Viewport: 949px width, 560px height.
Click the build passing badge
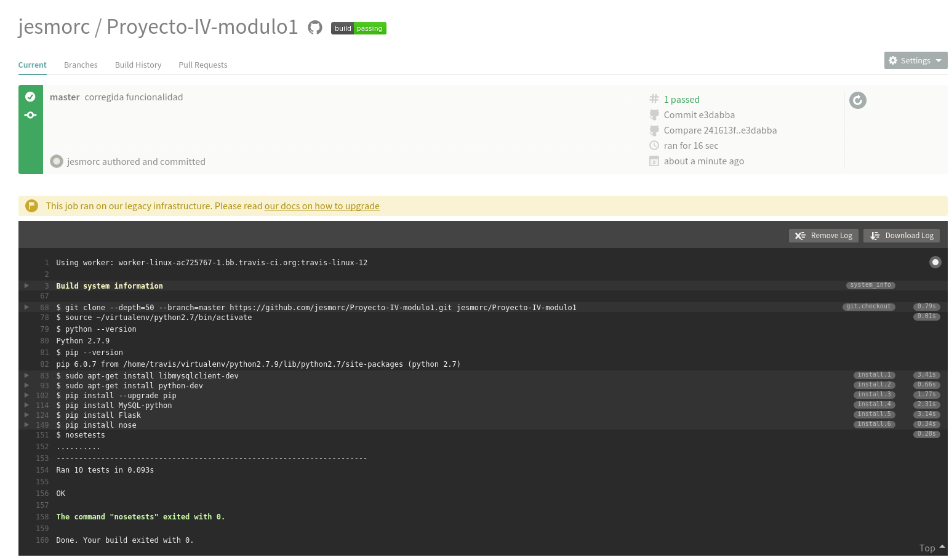[359, 28]
